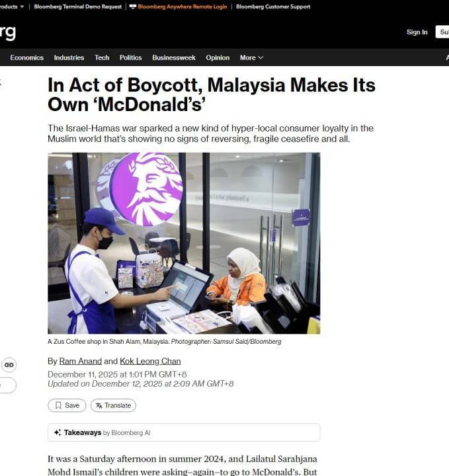This screenshot has height=476, width=449.
Task: Click the copy link icon beside byline
Action: tap(9, 364)
